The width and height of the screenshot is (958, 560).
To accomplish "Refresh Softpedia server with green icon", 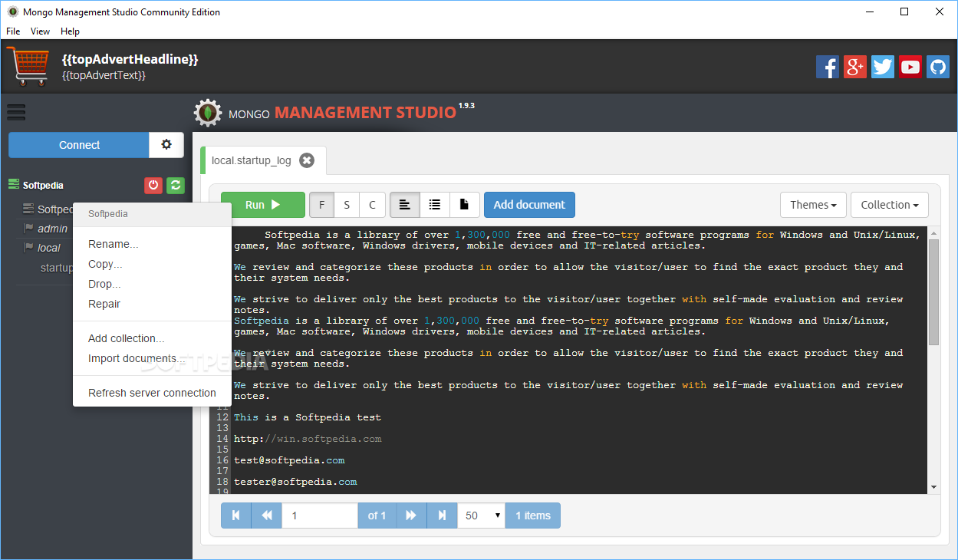I will point(176,185).
